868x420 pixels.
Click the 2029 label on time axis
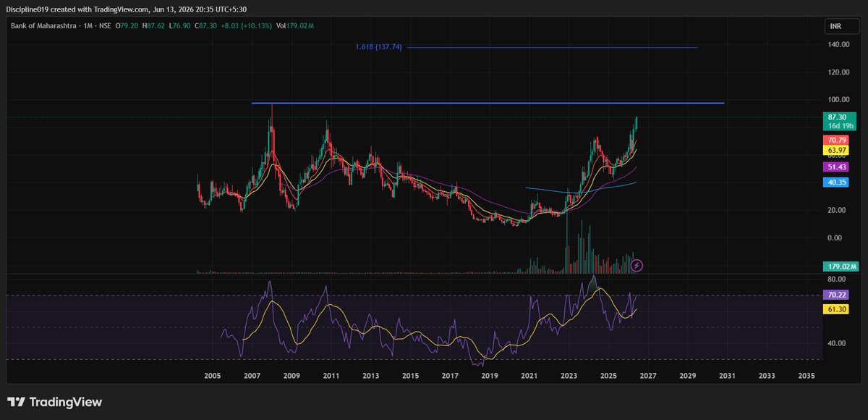[x=688, y=376]
